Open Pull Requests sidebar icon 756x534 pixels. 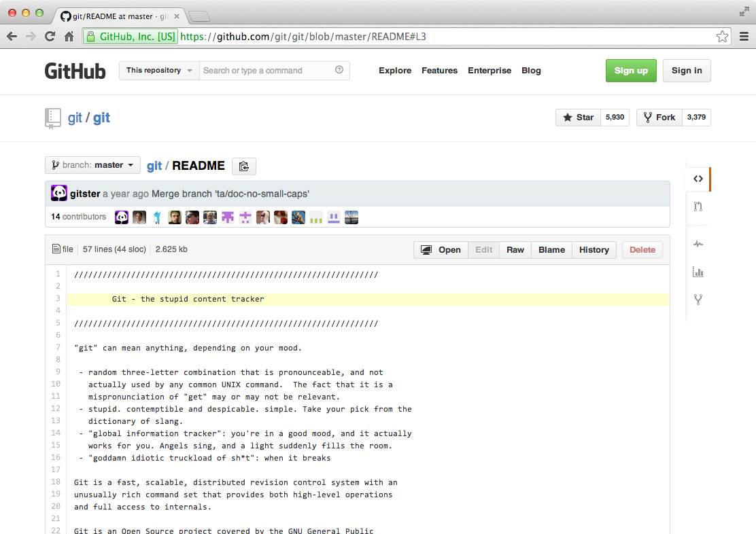click(698, 207)
